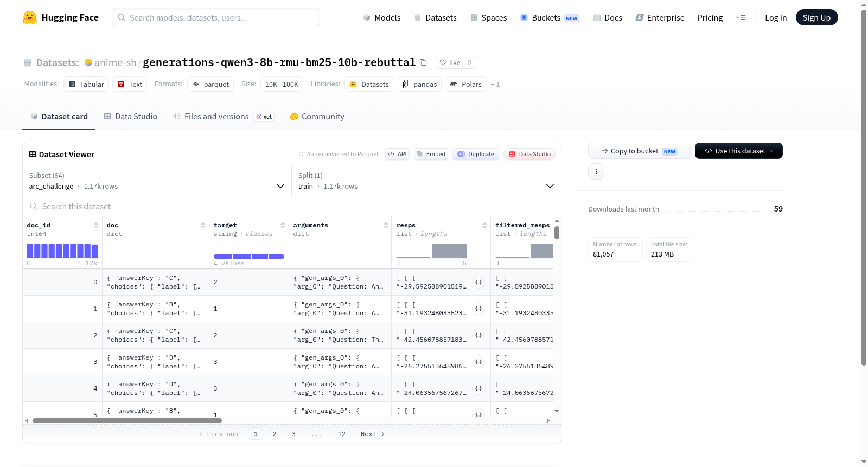Click the parquet format tag
868x467 pixels.
point(210,84)
